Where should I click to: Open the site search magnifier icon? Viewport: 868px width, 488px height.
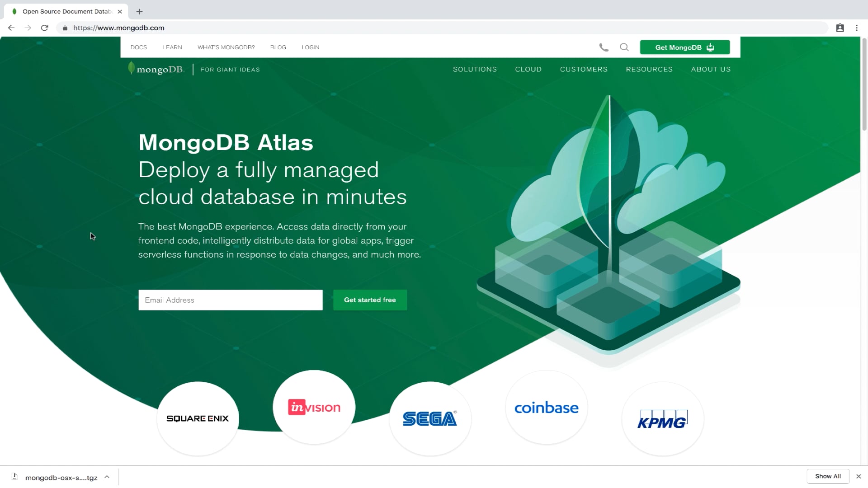click(624, 47)
